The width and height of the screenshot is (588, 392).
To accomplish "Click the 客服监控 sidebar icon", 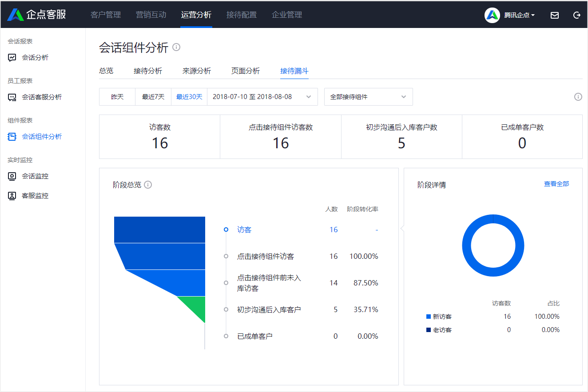I will (x=12, y=196).
